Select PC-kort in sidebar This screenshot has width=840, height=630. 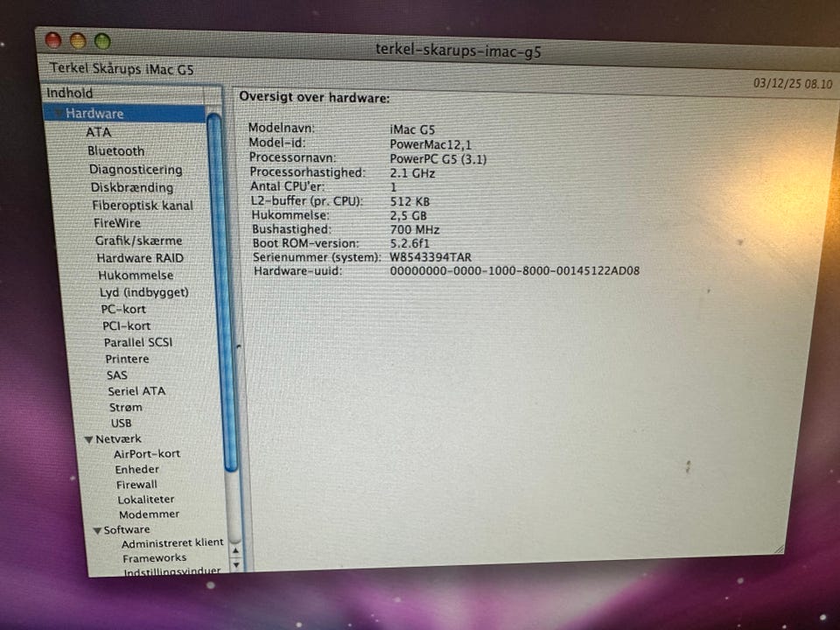point(123,309)
